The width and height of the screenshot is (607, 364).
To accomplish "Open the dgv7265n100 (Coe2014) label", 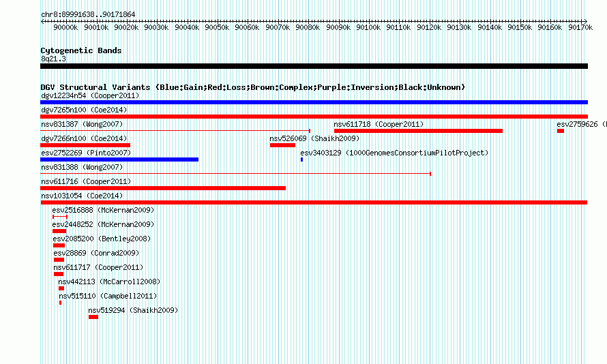I will [x=84, y=110].
